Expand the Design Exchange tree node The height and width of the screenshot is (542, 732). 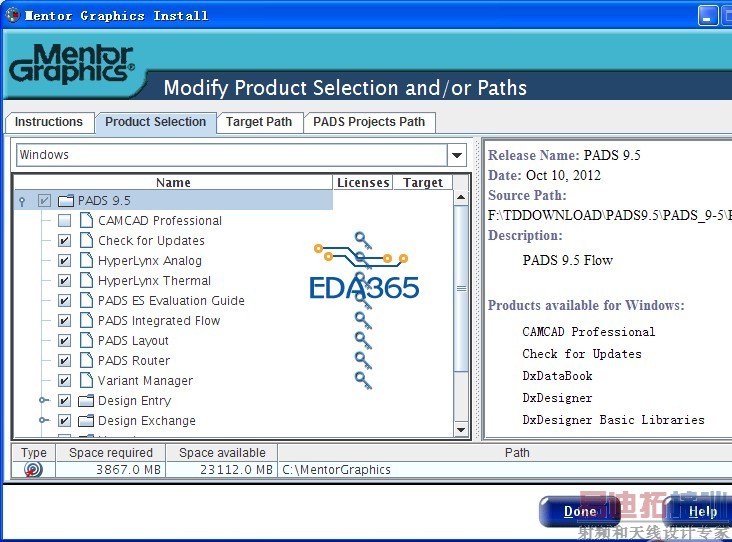point(44,420)
